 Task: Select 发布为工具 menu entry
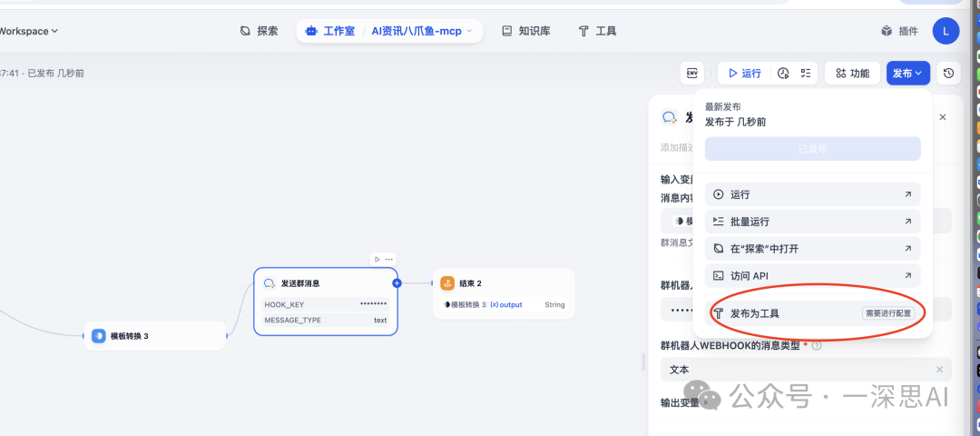(x=812, y=313)
